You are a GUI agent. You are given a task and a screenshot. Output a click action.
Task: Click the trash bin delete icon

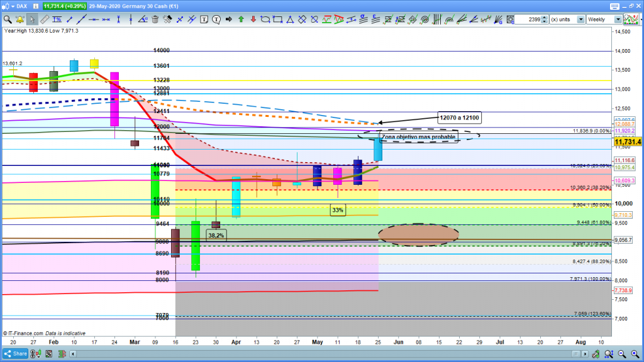155,19
